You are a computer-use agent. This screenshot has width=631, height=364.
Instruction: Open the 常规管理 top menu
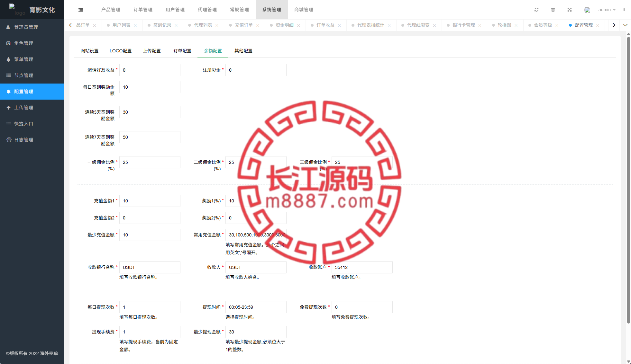(239, 10)
